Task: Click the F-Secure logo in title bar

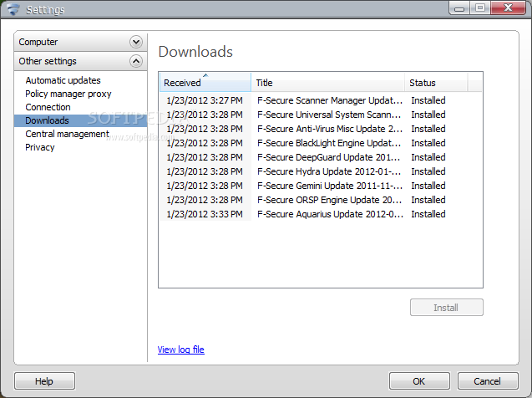Action: [13, 9]
